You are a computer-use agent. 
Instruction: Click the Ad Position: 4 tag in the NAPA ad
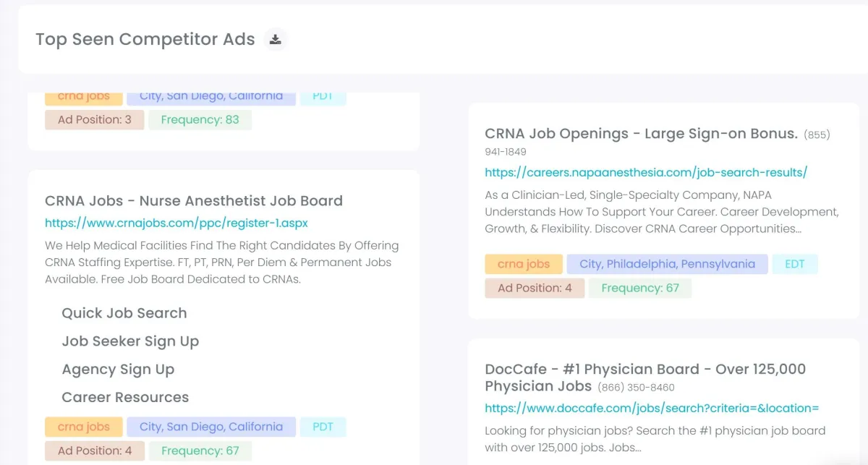click(x=535, y=288)
